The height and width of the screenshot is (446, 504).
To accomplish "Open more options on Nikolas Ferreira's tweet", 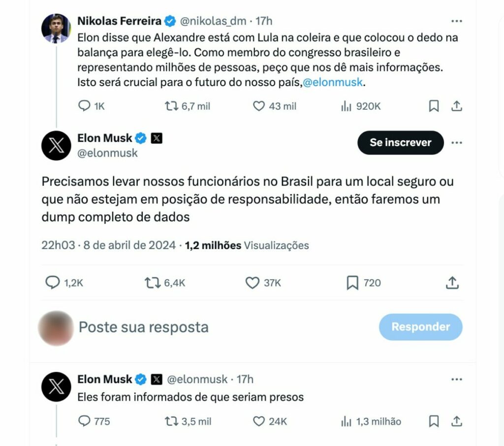I will [x=457, y=20].
